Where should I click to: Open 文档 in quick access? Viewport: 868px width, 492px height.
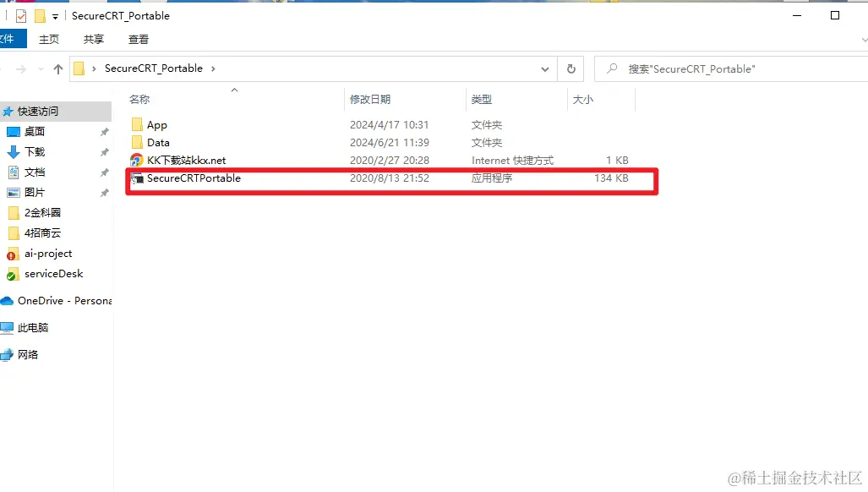point(35,172)
